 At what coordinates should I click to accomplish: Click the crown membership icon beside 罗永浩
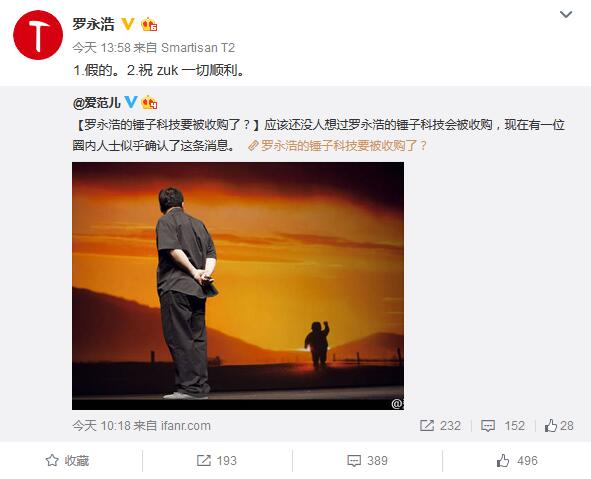(149, 24)
